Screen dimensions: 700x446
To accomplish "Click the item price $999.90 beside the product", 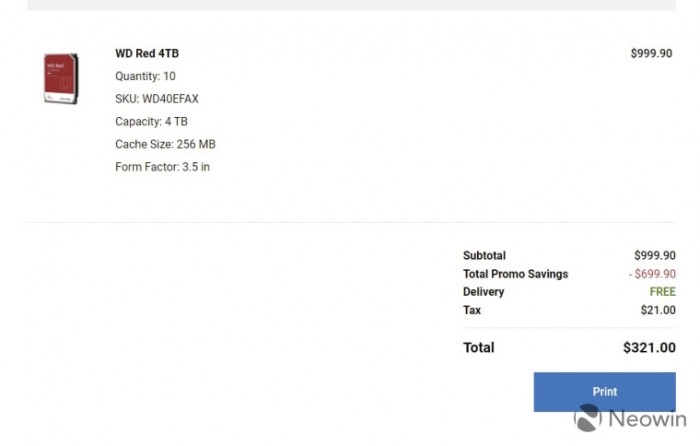I will click(x=651, y=54).
